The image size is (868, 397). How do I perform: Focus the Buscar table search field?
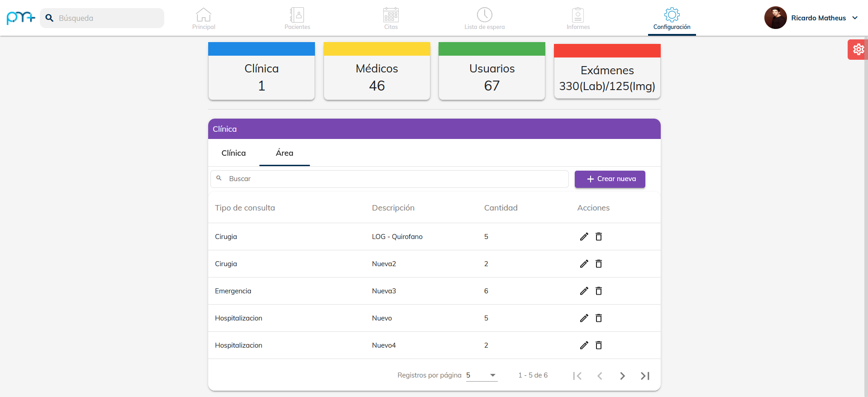click(x=390, y=179)
